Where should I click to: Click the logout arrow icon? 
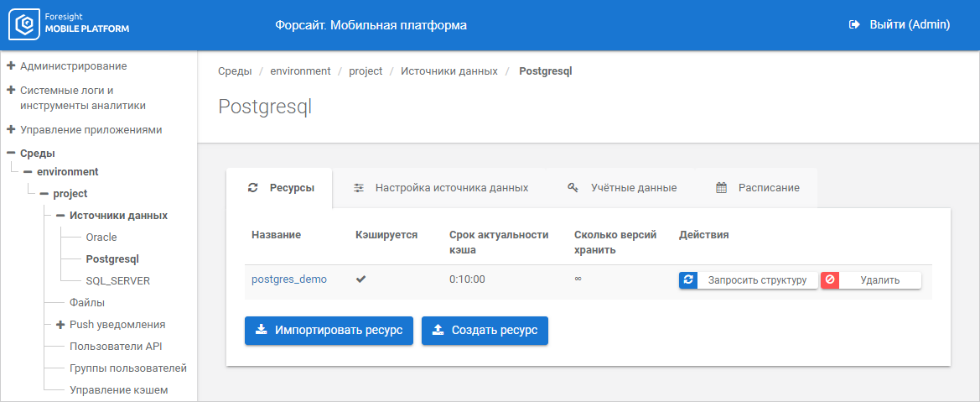click(854, 25)
